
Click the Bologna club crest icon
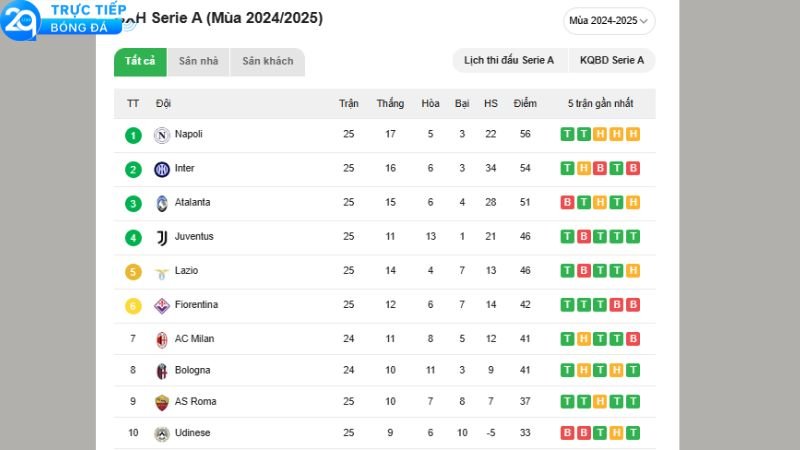coord(162,371)
